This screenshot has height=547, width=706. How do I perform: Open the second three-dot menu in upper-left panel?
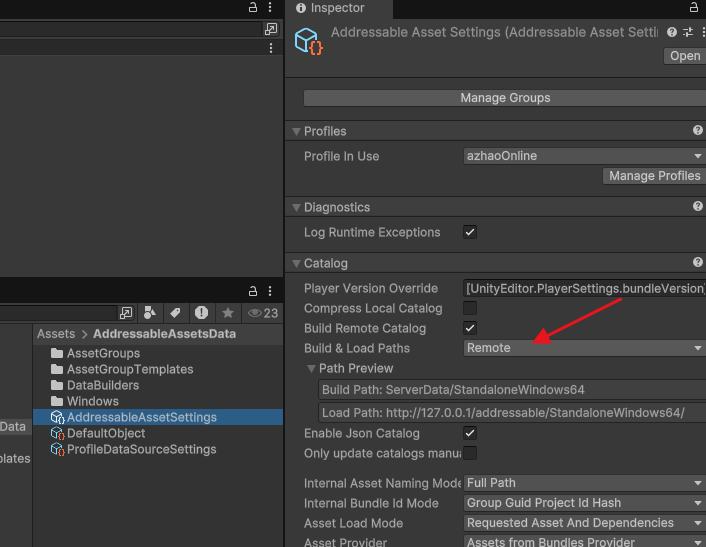[271, 48]
